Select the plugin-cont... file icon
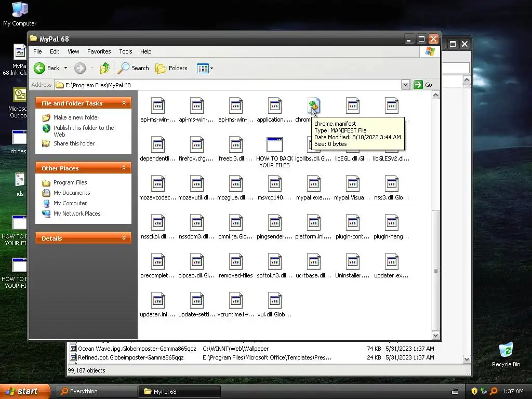The image size is (532, 399). pos(353,222)
